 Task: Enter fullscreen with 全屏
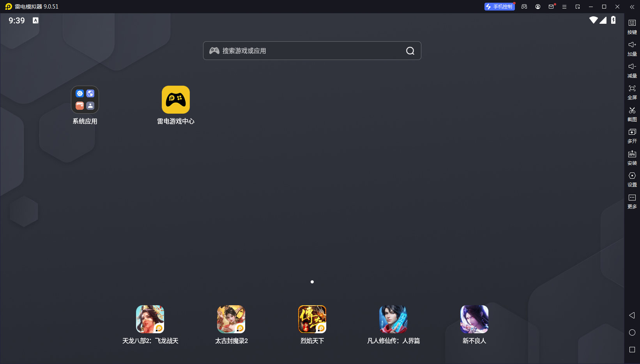coord(632,92)
